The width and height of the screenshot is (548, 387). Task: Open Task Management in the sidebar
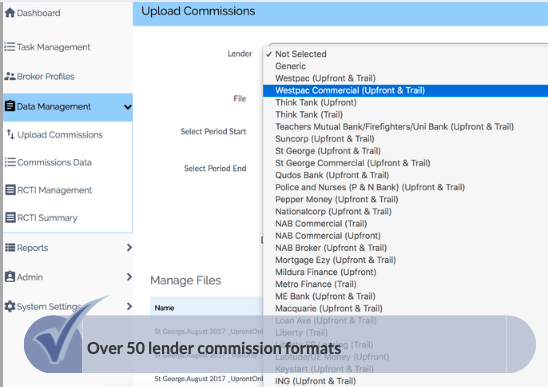pos(53,47)
